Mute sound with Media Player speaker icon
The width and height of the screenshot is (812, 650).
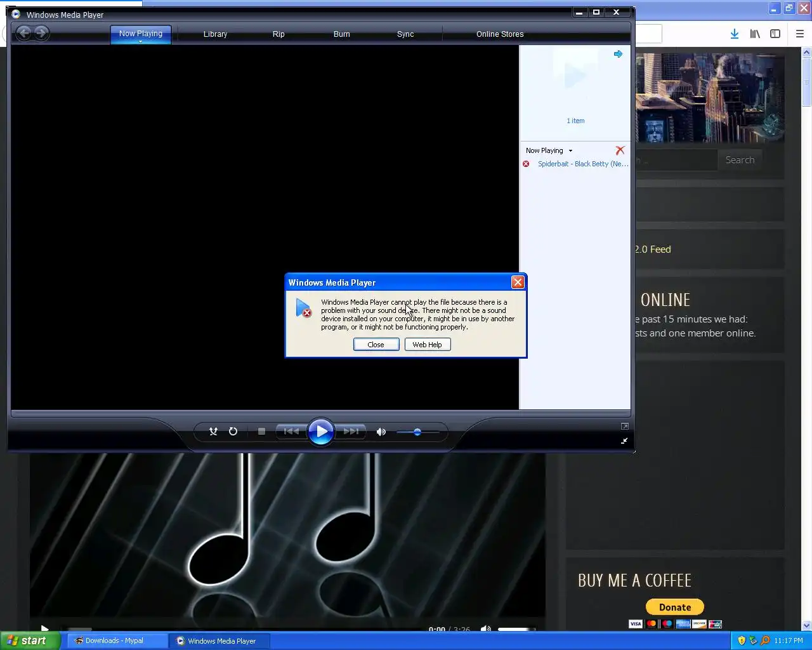point(381,432)
